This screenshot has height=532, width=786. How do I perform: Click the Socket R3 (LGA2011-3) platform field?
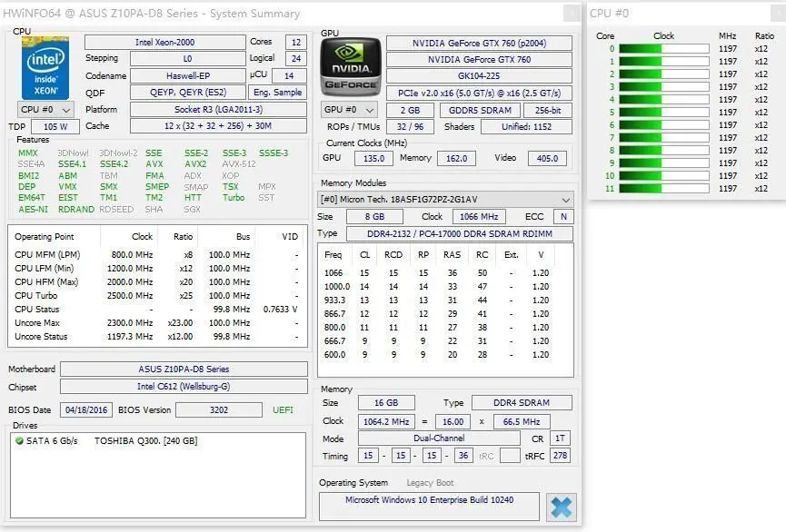click(219, 109)
